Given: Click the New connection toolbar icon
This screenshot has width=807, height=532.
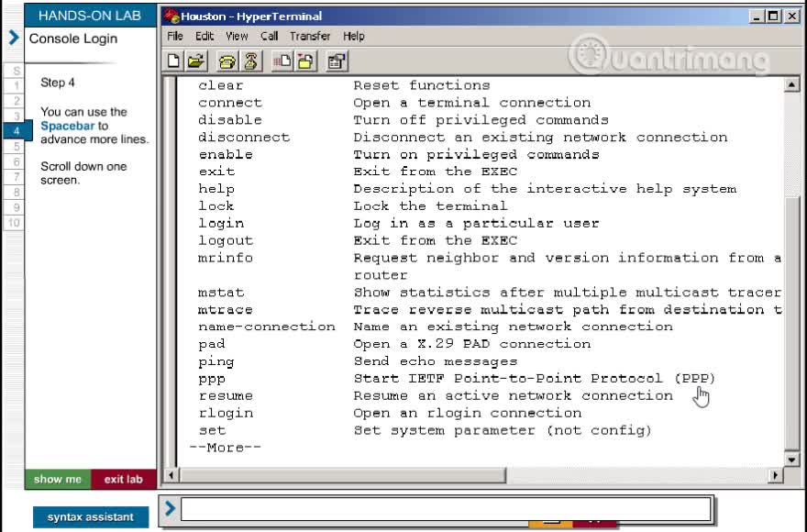Looking at the screenshot, I should 173,61.
